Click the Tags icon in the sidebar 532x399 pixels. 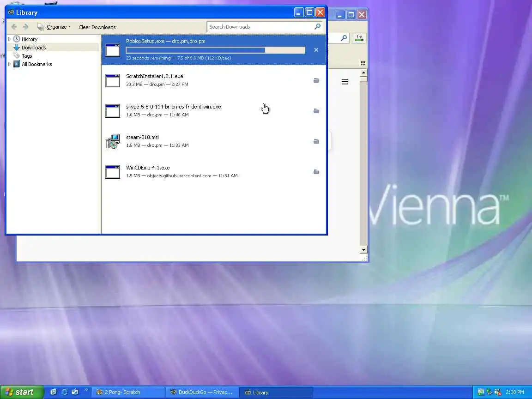click(x=16, y=55)
